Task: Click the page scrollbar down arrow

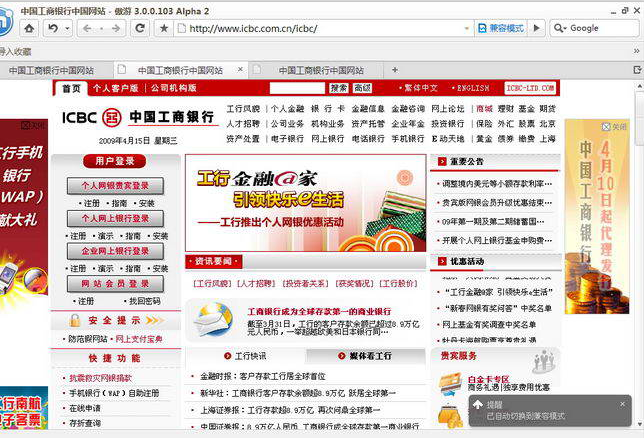Action: point(639,424)
